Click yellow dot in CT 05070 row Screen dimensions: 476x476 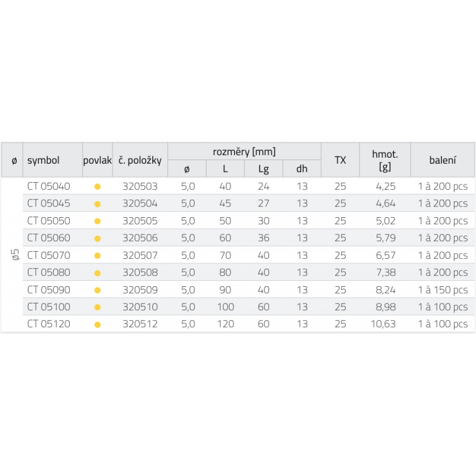98,255
